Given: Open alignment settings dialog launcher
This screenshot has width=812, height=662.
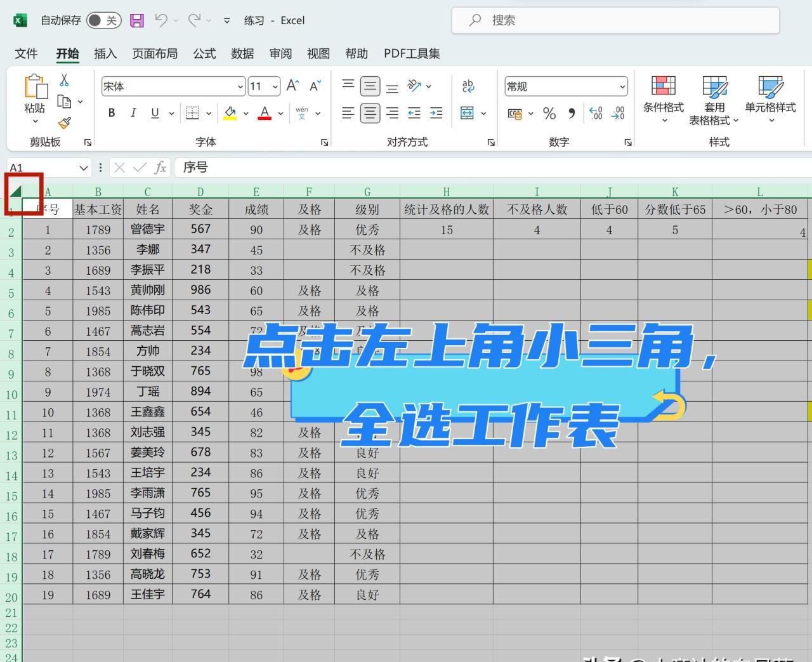Looking at the screenshot, I should 491,142.
